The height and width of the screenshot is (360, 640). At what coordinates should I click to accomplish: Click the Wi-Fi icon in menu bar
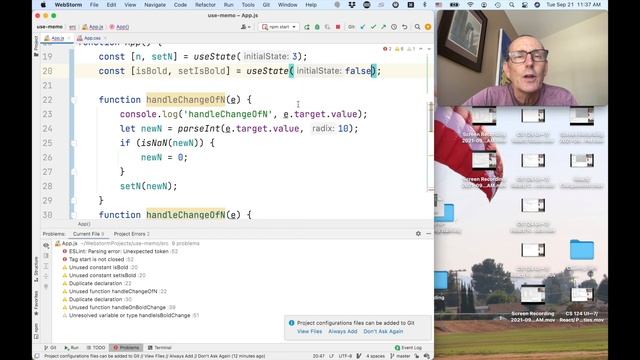click(x=470, y=4)
